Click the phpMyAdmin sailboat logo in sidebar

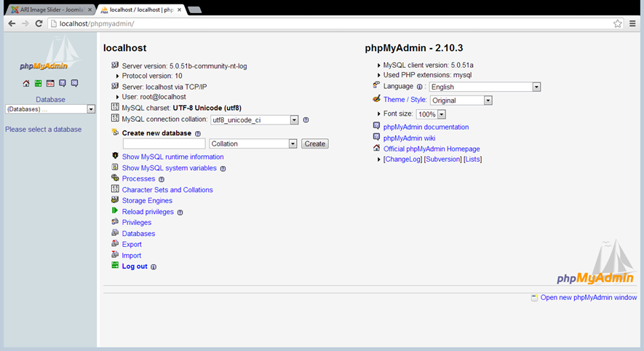pos(49,54)
